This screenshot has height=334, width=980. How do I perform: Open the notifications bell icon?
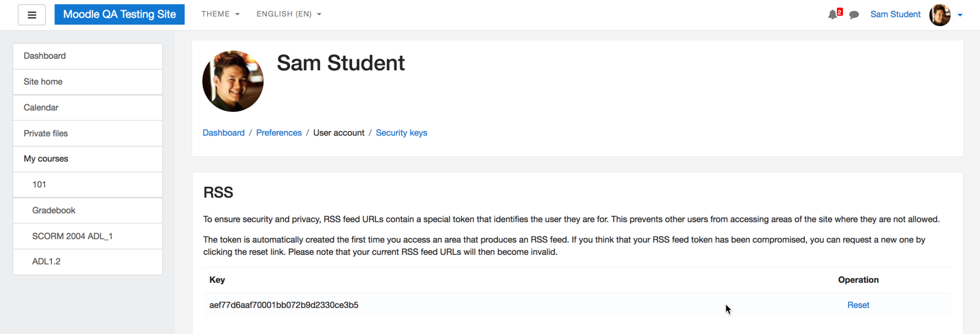tap(833, 14)
